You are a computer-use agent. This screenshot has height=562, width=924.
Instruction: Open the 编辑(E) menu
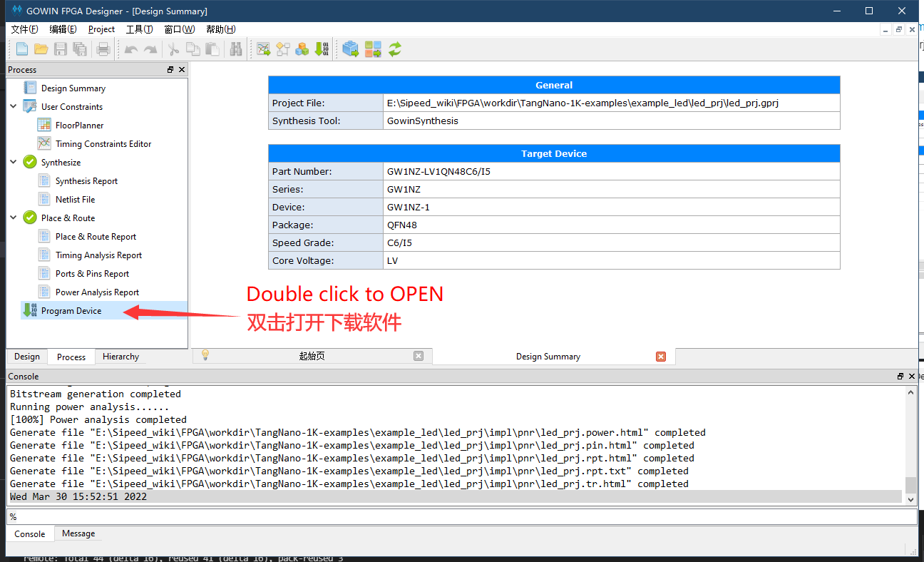(63, 29)
